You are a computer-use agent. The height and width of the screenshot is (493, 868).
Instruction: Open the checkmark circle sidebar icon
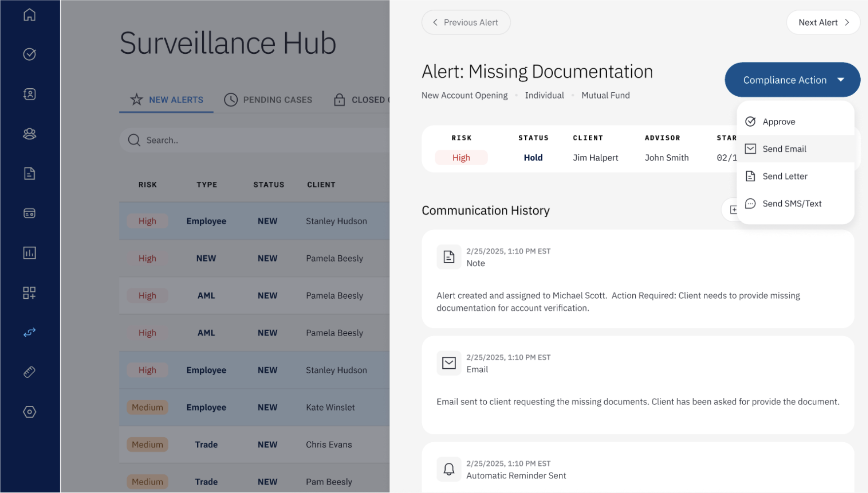pos(30,54)
